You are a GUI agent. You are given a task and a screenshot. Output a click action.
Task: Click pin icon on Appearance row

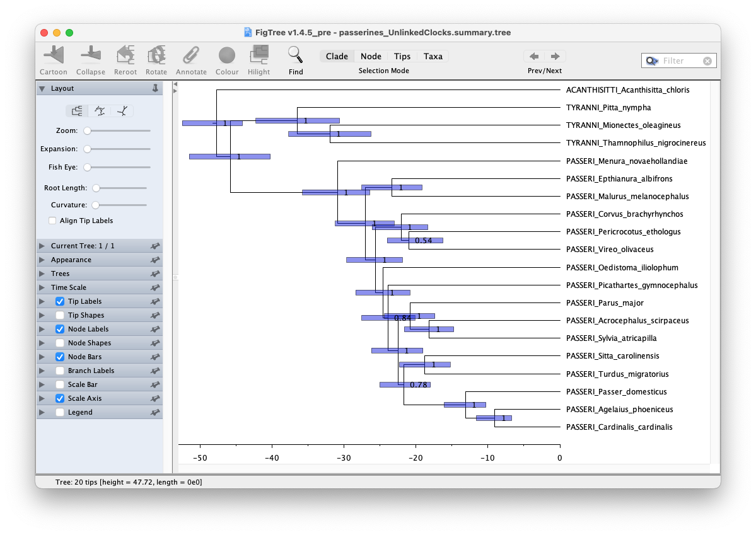point(155,260)
